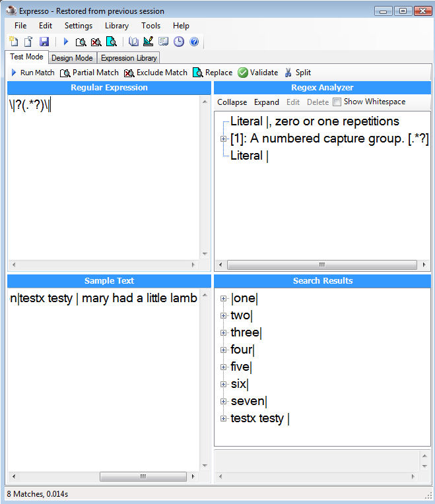The image size is (435, 504).
Task: Open the Library menu
Action: (x=117, y=26)
